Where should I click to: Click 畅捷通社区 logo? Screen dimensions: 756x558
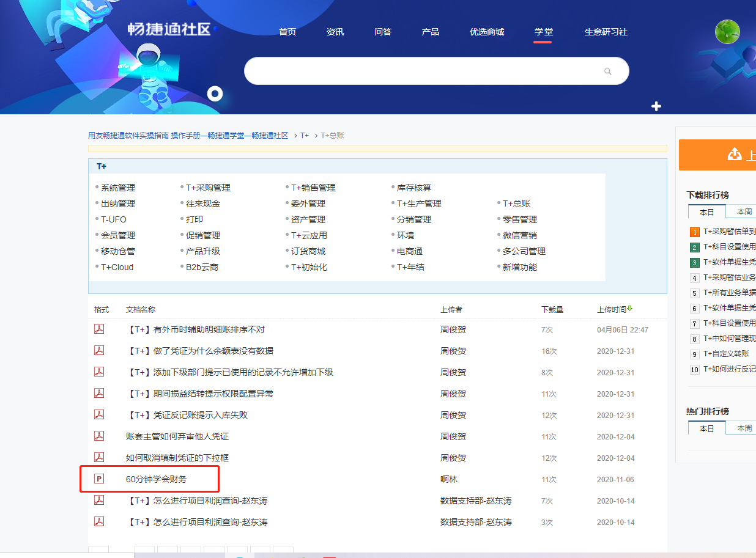point(169,29)
